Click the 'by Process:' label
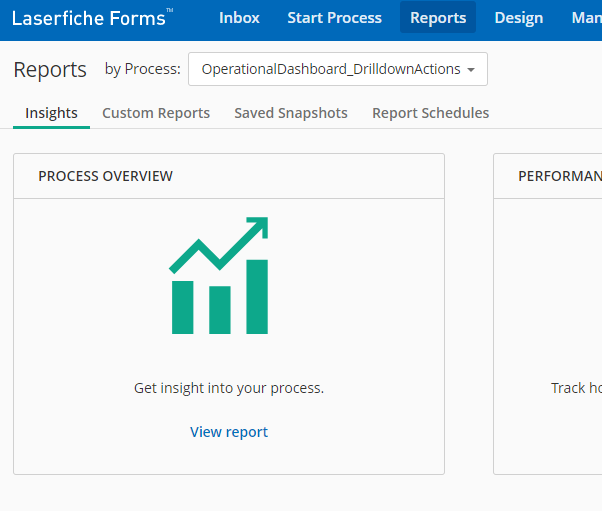 [x=142, y=69]
